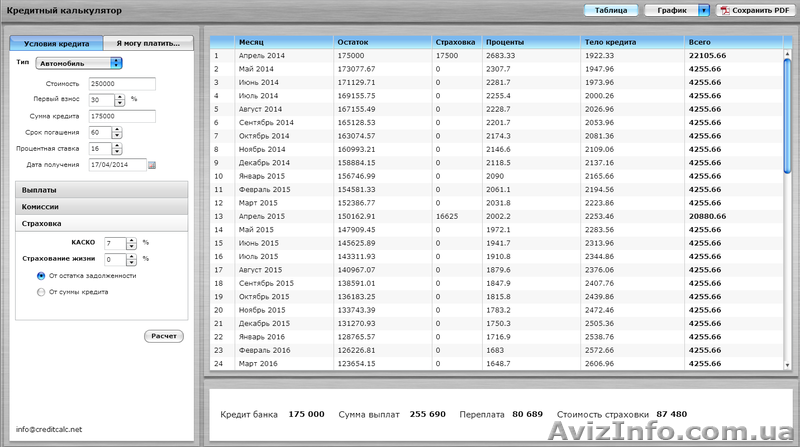This screenshot has height=447, width=800.
Task: Decrease the Срок погашения stepper value
Action: [119, 135]
